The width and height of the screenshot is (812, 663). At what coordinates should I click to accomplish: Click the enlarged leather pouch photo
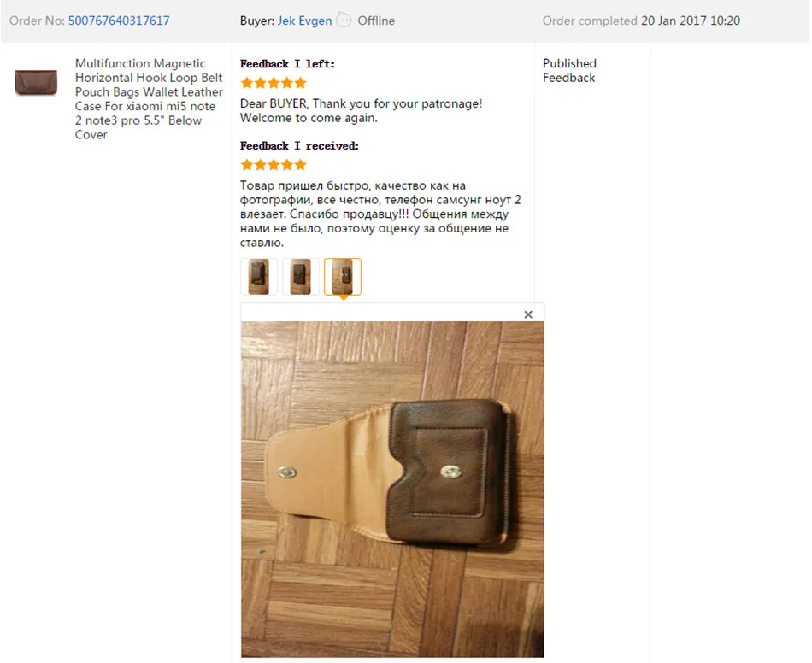(392, 489)
